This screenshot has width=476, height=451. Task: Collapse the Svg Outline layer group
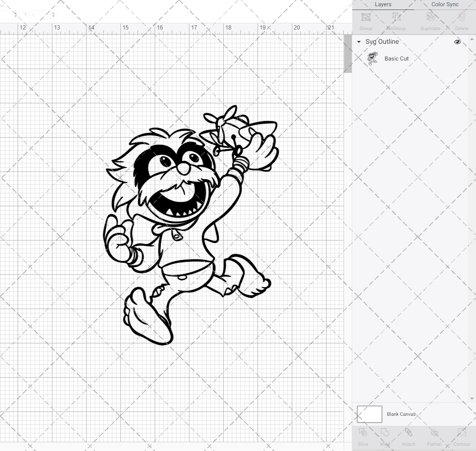[x=358, y=42]
